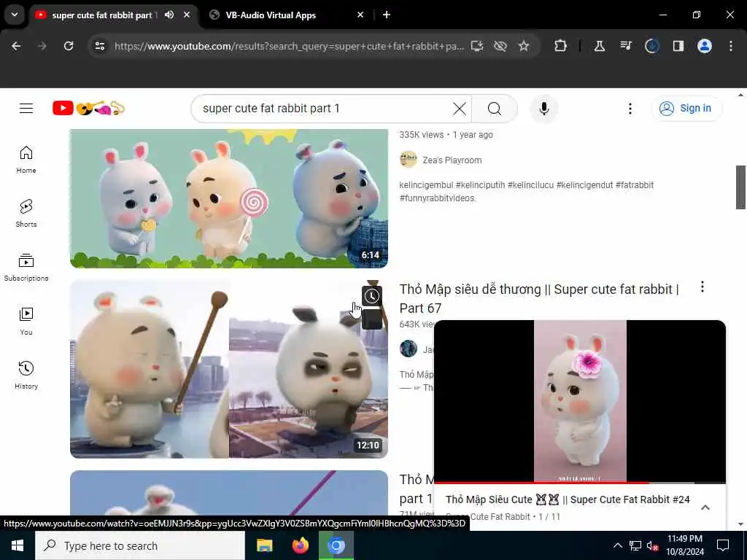Open the notification center icon
Image resolution: width=747 pixels, height=560 pixels.
pos(723,545)
